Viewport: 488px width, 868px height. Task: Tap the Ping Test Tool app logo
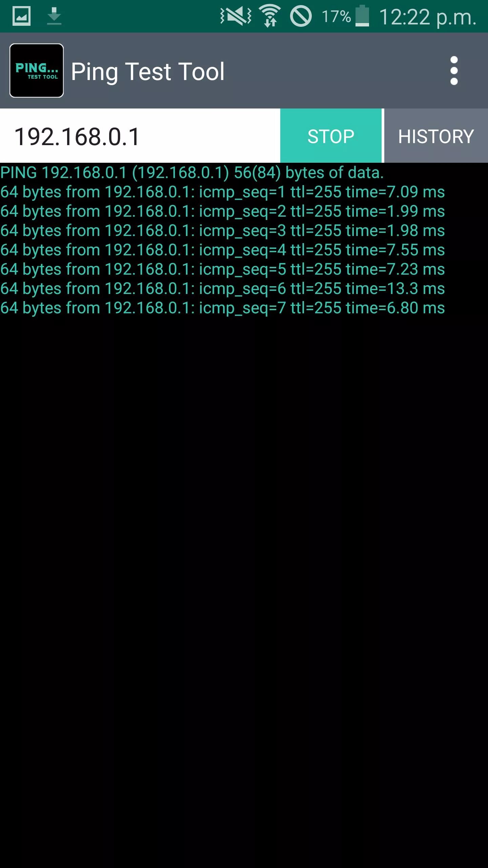click(37, 71)
